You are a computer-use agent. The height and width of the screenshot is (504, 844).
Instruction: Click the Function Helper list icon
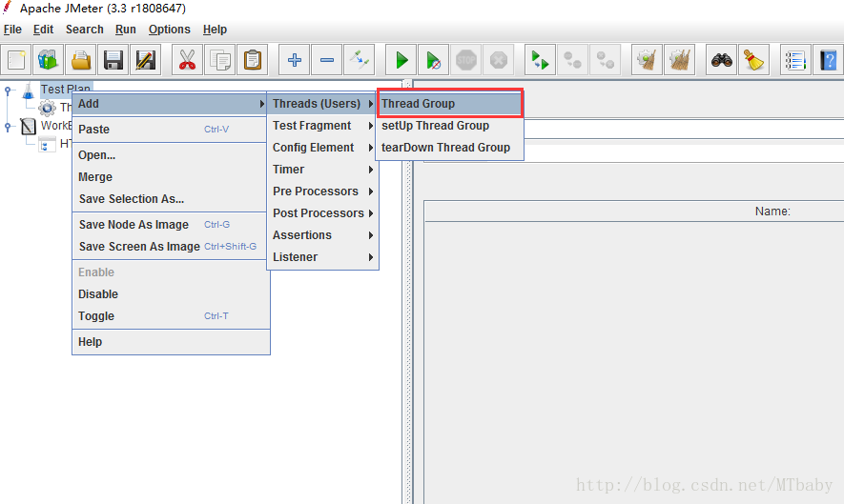click(795, 60)
